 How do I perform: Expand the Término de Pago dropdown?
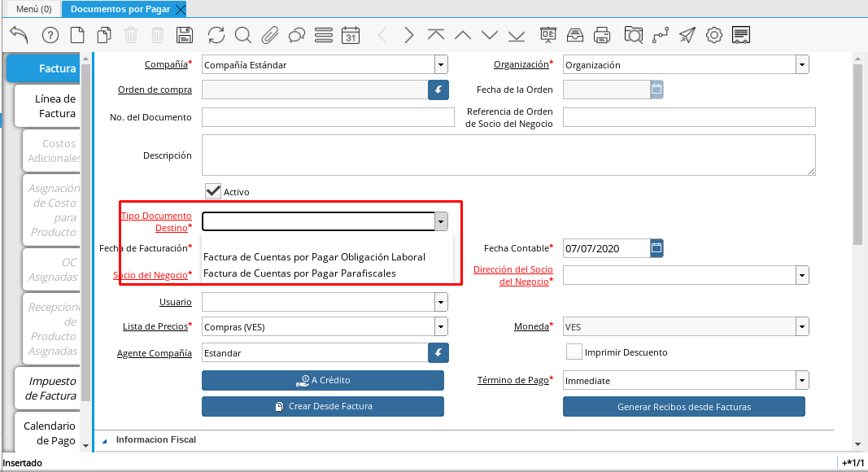[802, 381]
